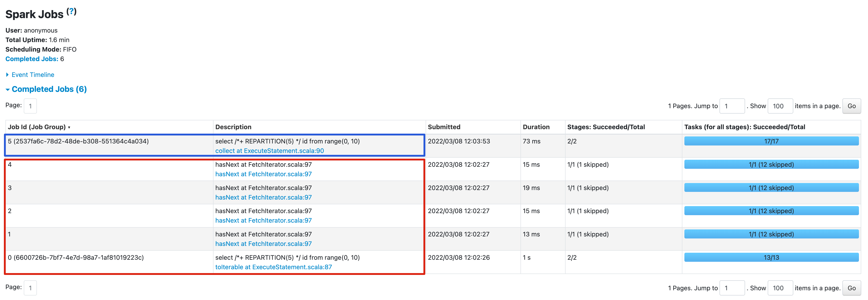Screen dimensions: 868x300
Task: Open job 4 hasNext FetchIterator link
Action: [263, 174]
